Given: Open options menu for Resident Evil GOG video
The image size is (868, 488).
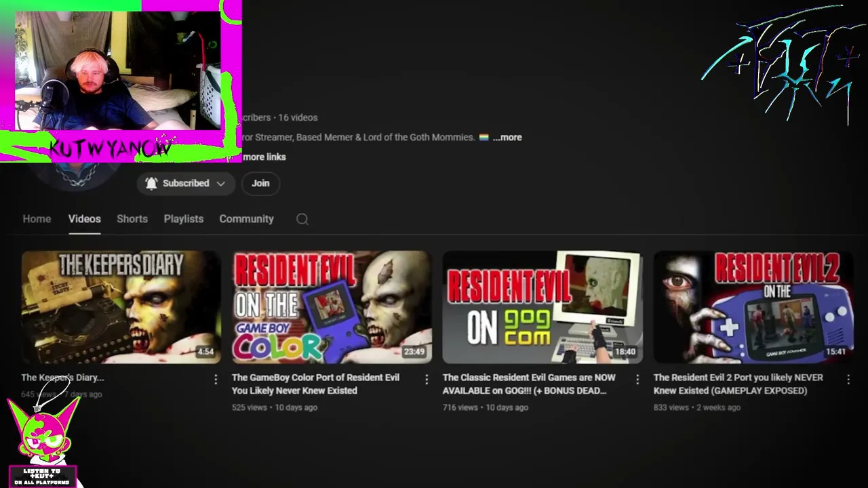Looking at the screenshot, I should click(x=637, y=380).
